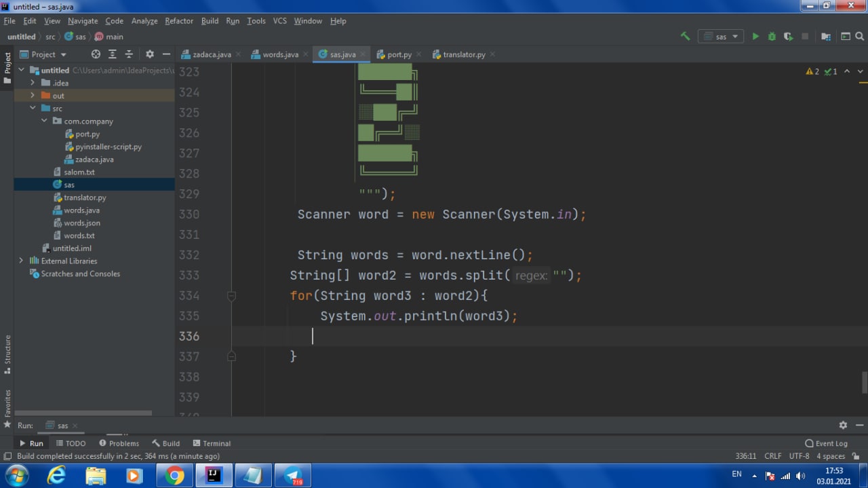This screenshot has width=868, height=488.
Task: Open the sas run configuration dropdown
Action: [721, 37]
